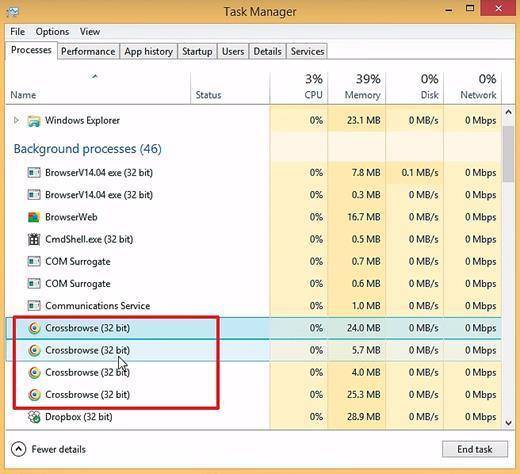The width and height of the screenshot is (520, 474).
Task: Click the CmdShell.exe process icon
Action: 34,239
